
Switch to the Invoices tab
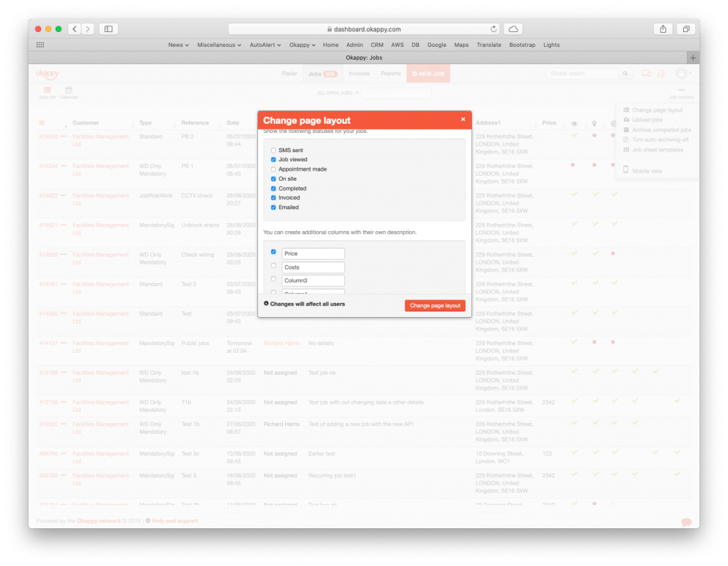point(359,73)
